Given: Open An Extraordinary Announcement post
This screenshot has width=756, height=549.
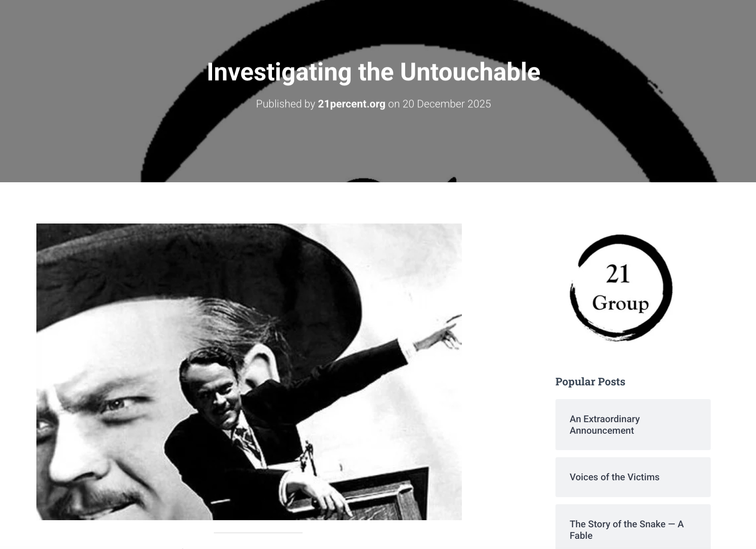Looking at the screenshot, I should coord(633,424).
